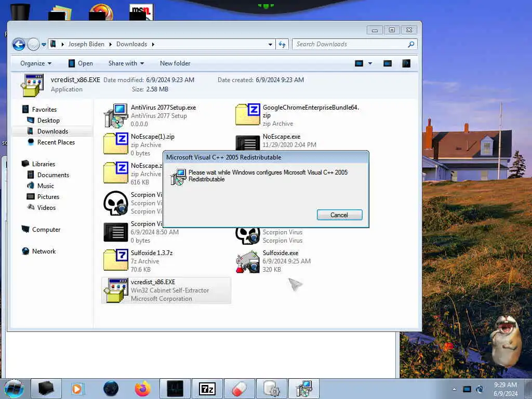532x399 pixels.
Task: Click Open in the Explorer toolbar
Action: click(81, 63)
